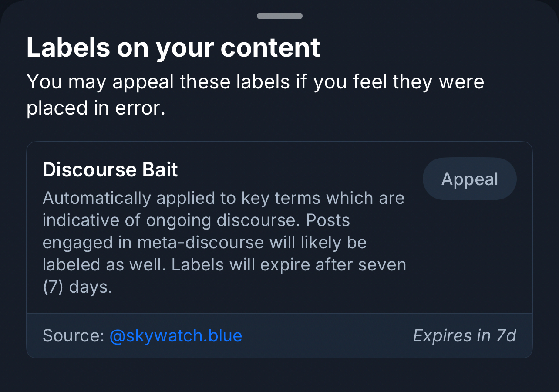Tap the footer gap between source and expiry
The width and height of the screenshot is (559, 392).
[327, 336]
